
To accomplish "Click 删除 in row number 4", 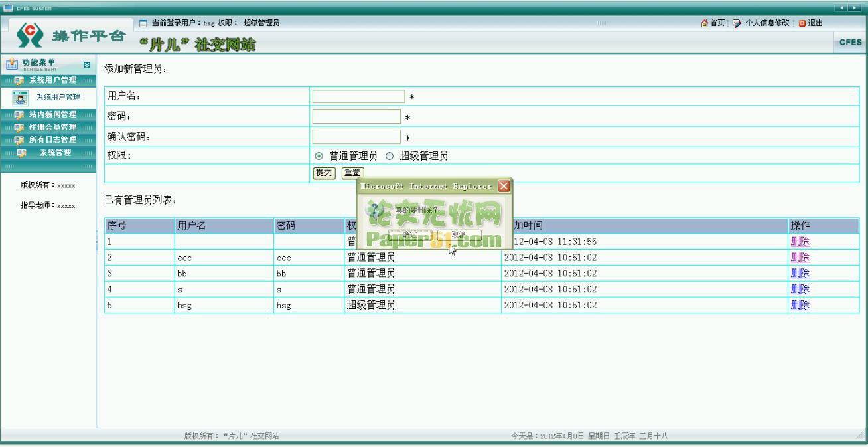I will click(x=800, y=290).
